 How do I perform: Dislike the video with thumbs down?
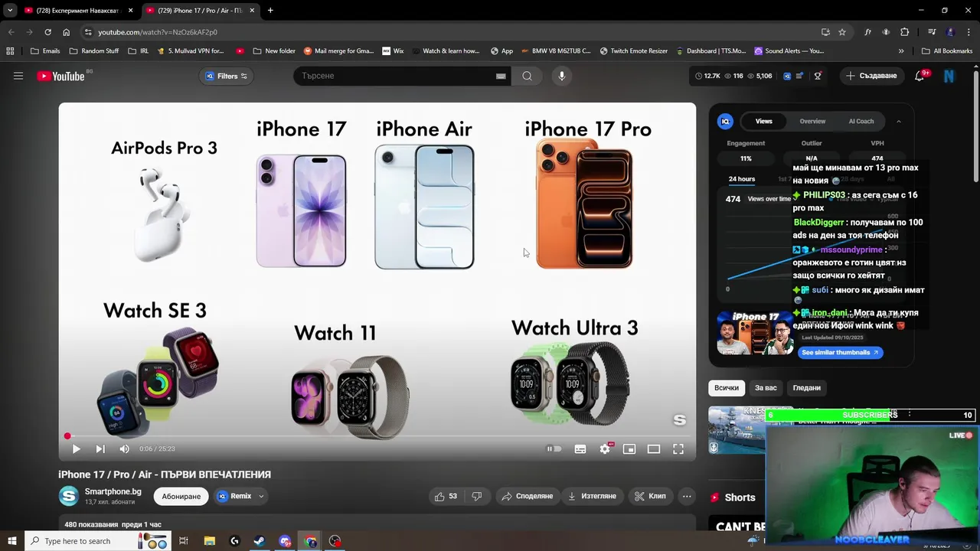pos(476,496)
